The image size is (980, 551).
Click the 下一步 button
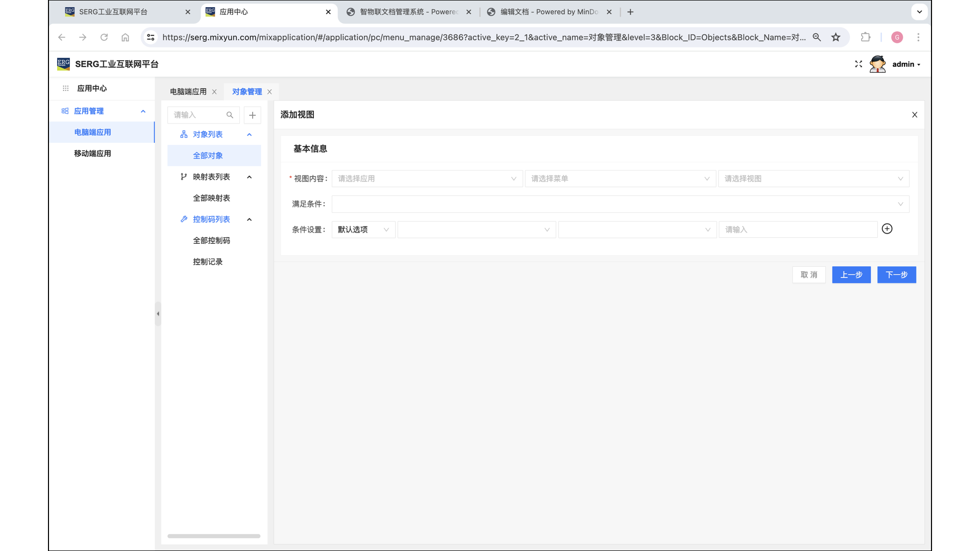click(896, 275)
